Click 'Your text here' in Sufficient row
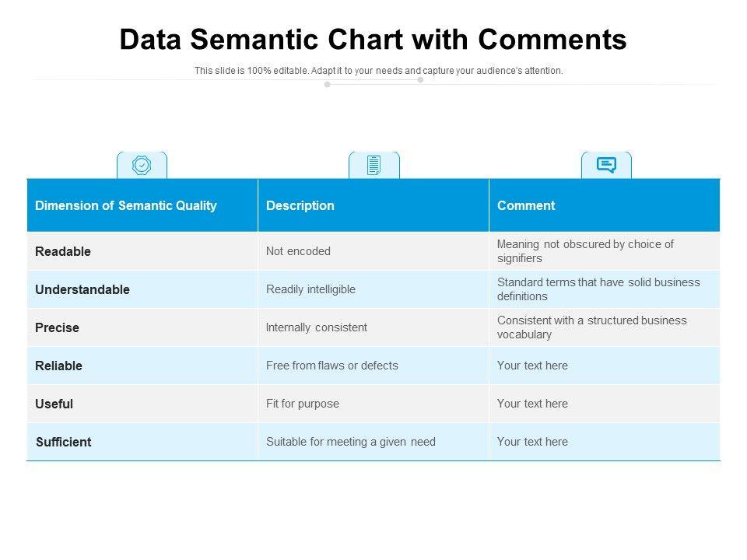 pos(532,442)
